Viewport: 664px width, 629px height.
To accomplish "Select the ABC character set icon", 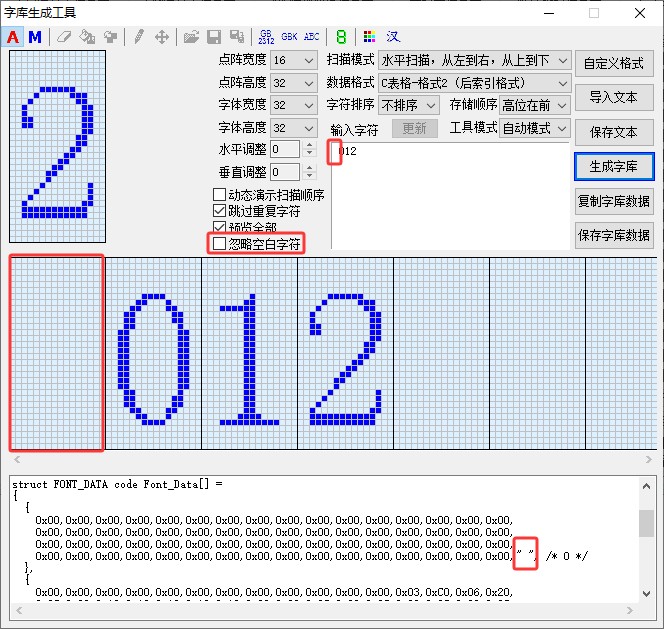I will click(x=312, y=37).
